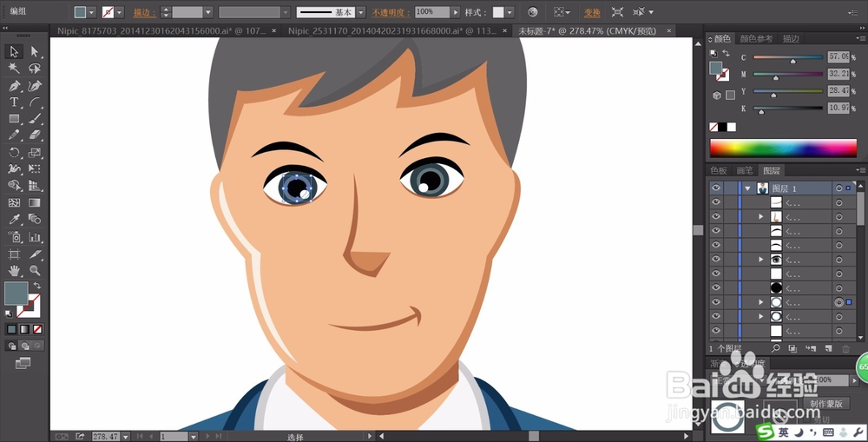Switch to the 画笔 tab

click(745, 170)
